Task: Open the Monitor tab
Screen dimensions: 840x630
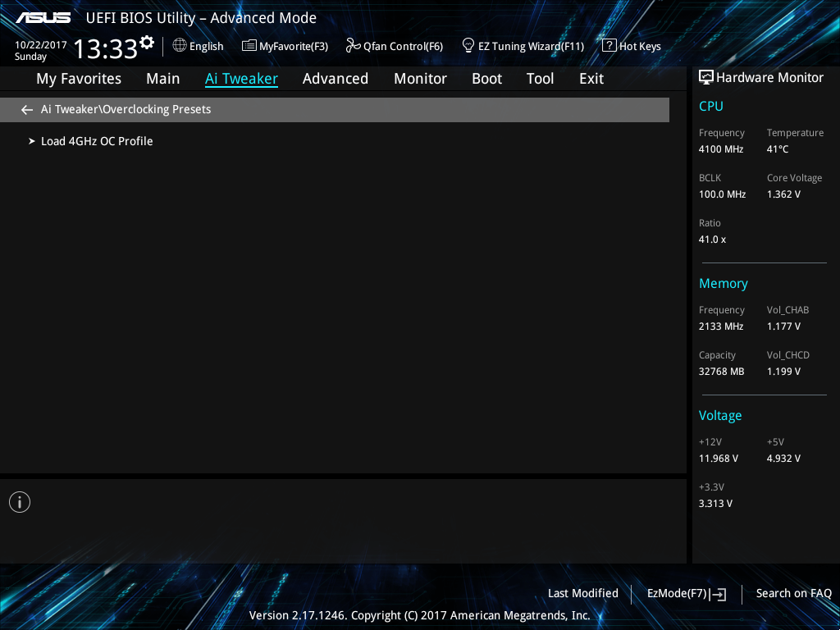Action: coord(421,79)
